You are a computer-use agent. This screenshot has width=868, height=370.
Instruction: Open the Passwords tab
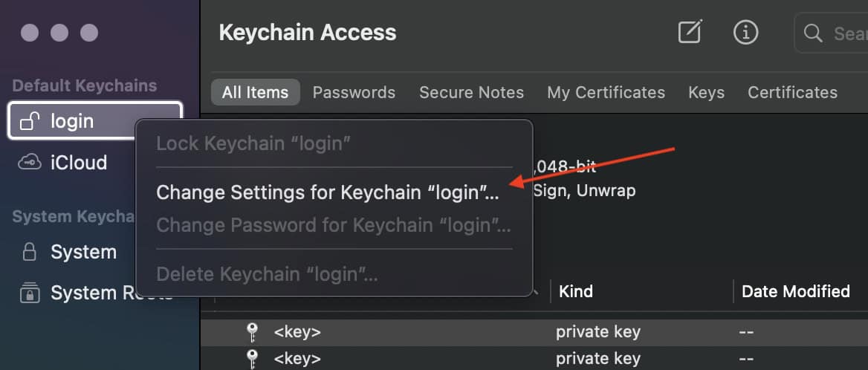(x=354, y=93)
